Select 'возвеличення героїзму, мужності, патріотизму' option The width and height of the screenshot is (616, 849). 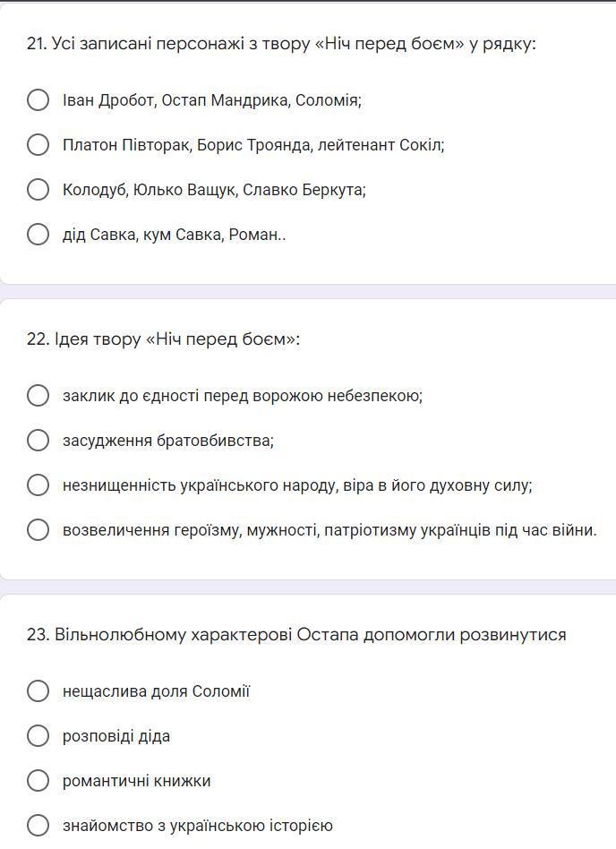click(x=38, y=529)
